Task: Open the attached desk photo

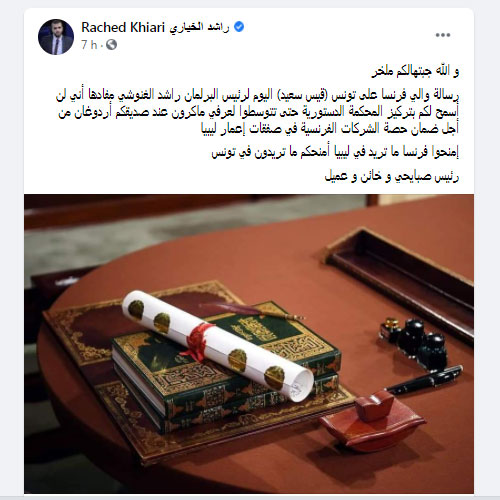Action: (x=249, y=344)
